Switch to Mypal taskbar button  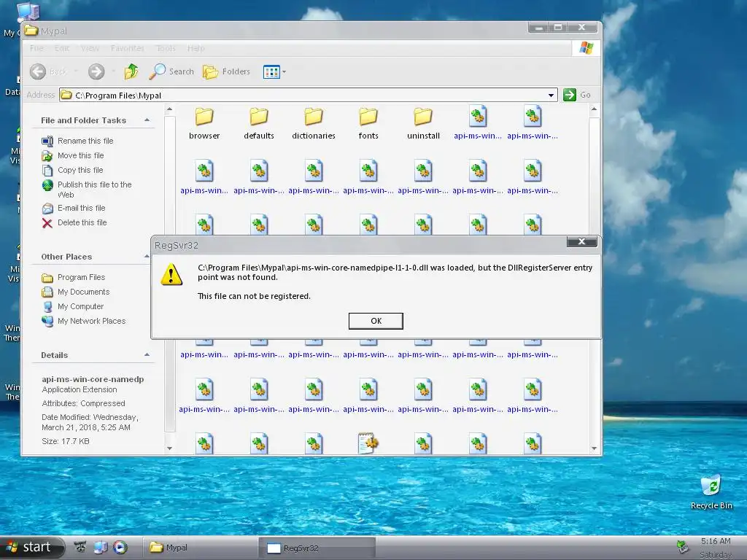[x=199, y=548]
